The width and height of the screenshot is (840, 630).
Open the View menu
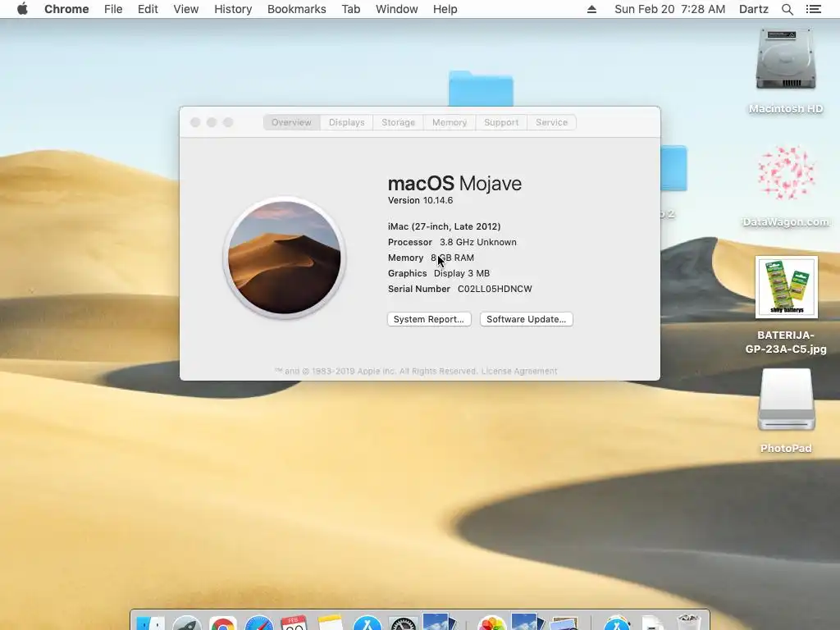[x=186, y=9]
